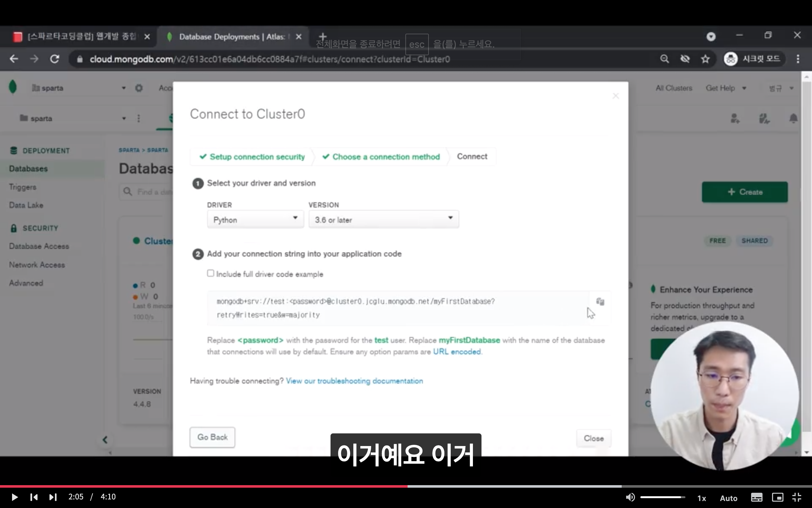Open All Clusters link

(x=674, y=88)
